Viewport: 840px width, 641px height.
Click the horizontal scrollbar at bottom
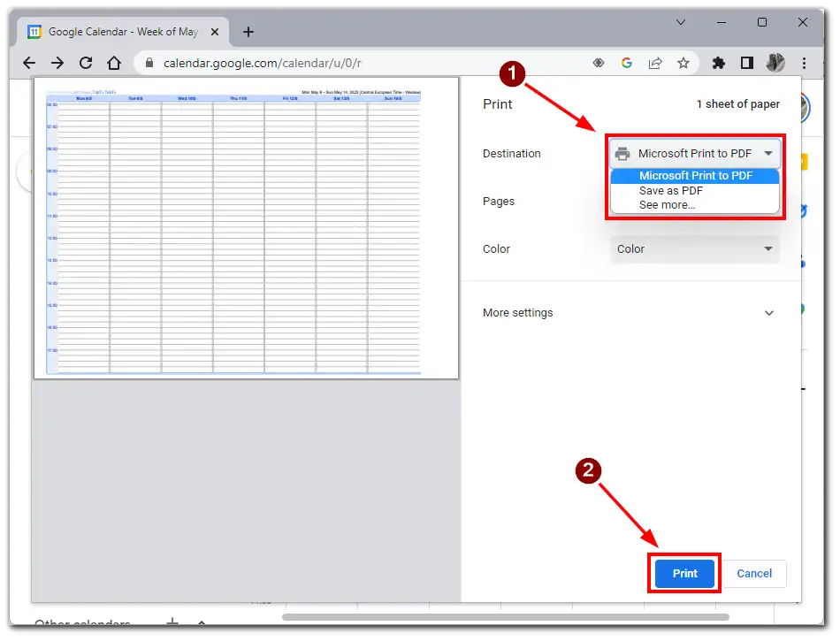(x=505, y=617)
